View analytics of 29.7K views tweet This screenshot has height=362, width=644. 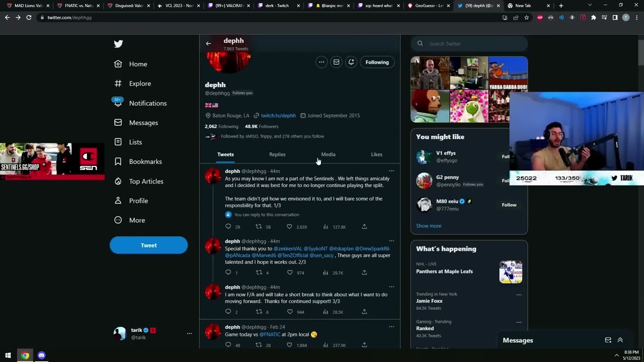pos(326,273)
